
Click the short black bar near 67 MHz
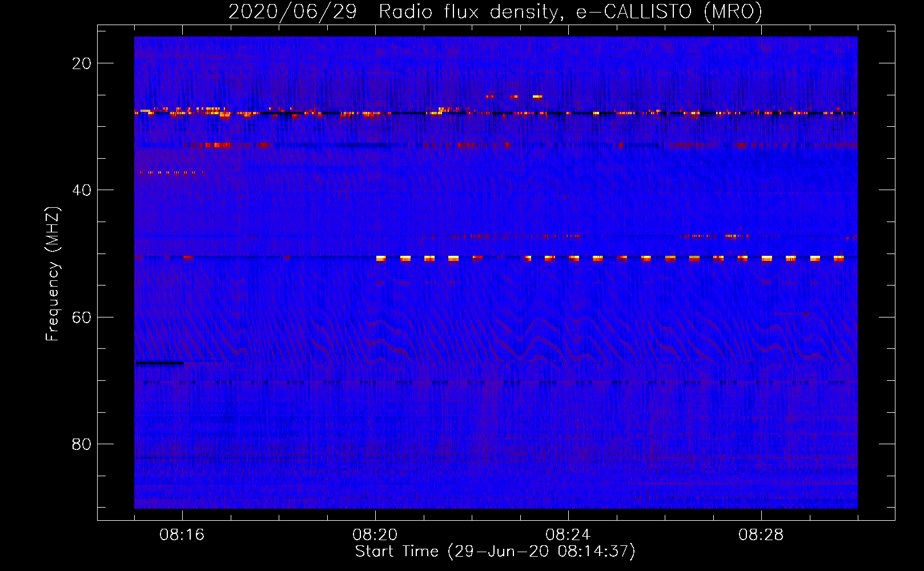point(159,363)
